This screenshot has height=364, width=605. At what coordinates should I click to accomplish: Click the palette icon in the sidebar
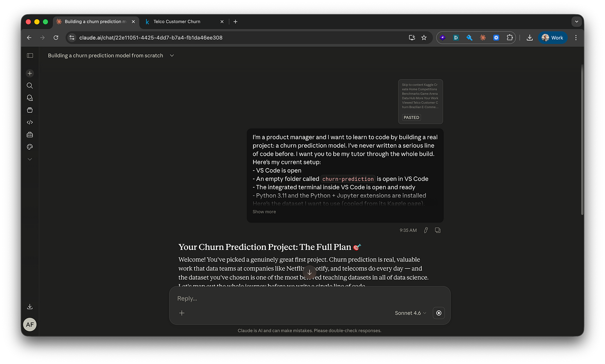[x=30, y=147]
